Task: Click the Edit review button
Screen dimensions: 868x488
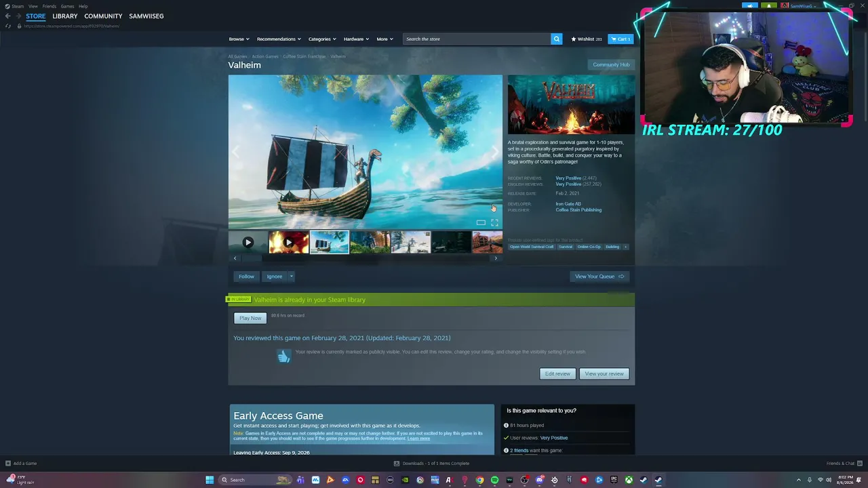Action: tap(557, 373)
